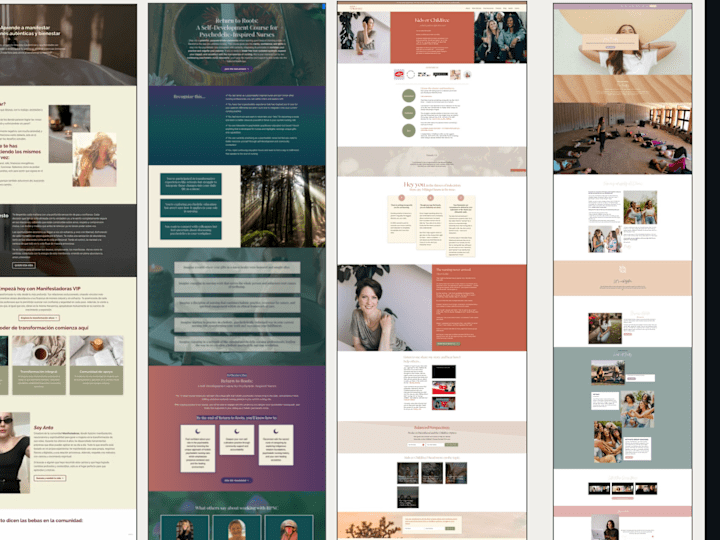
Task: Click the 'Kids or Childfree' heading on orange panel
Action: click(x=432, y=20)
